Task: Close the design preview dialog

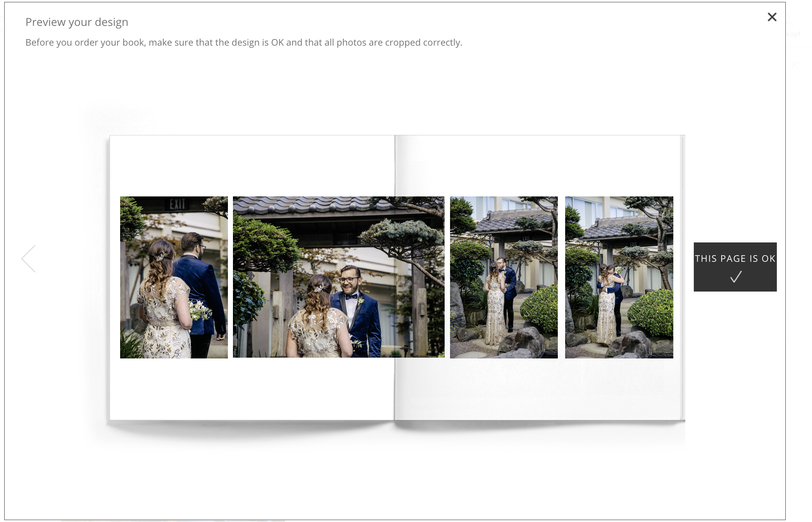Action: pos(772,17)
